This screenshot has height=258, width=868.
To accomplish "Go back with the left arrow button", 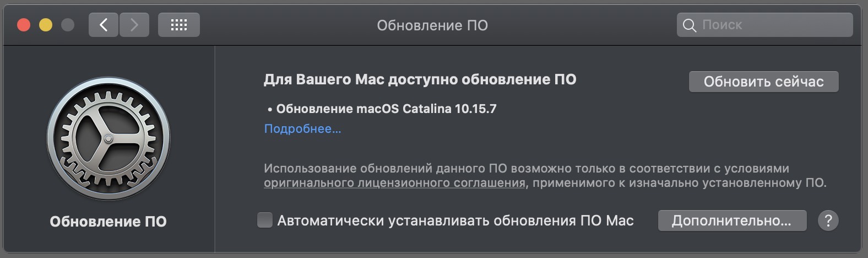I will pos(104,25).
